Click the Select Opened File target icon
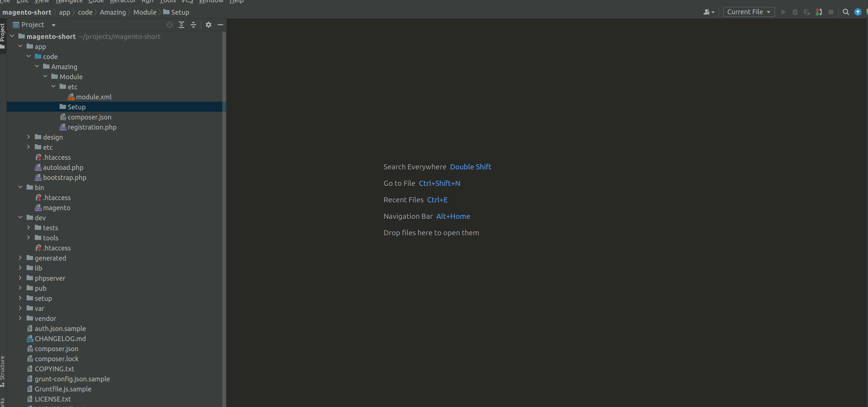 pos(170,24)
